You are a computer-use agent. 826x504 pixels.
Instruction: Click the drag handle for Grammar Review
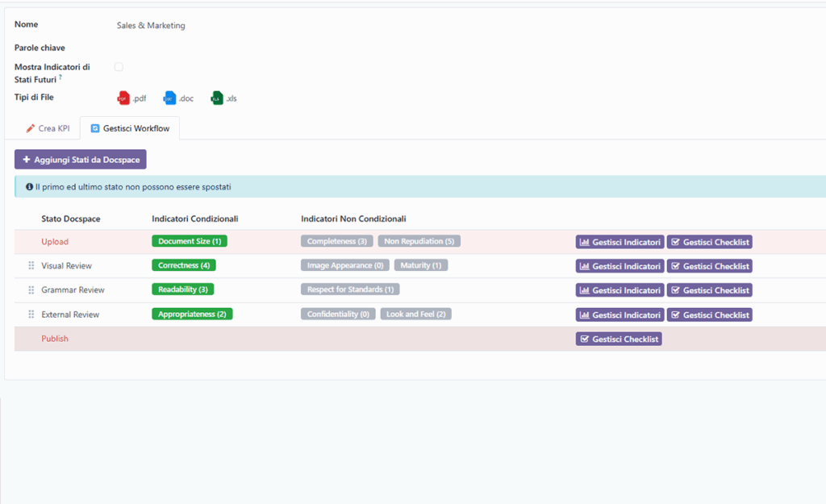point(31,289)
